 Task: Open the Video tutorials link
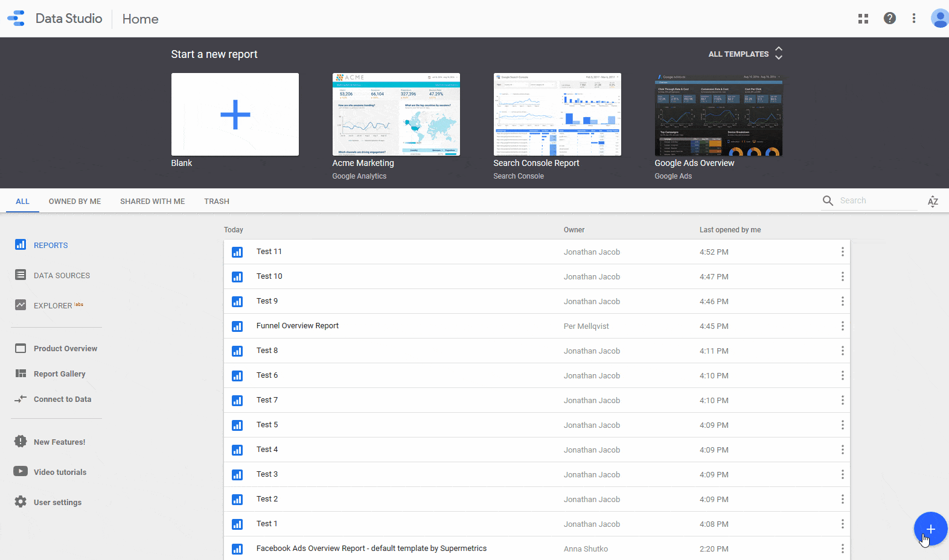(60, 472)
